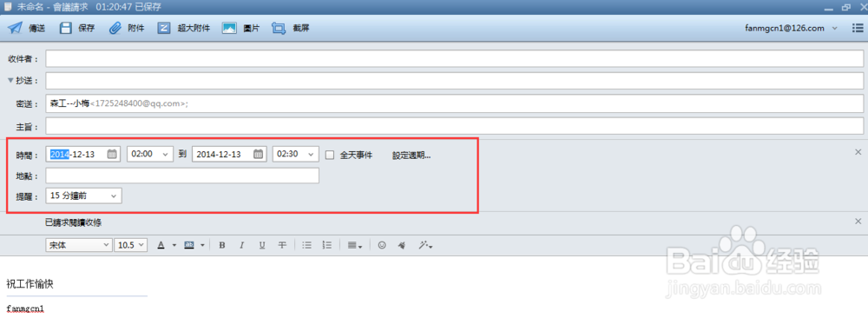Open the font color dropdown arrow
This screenshot has width=868, height=318.
[x=174, y=245]
